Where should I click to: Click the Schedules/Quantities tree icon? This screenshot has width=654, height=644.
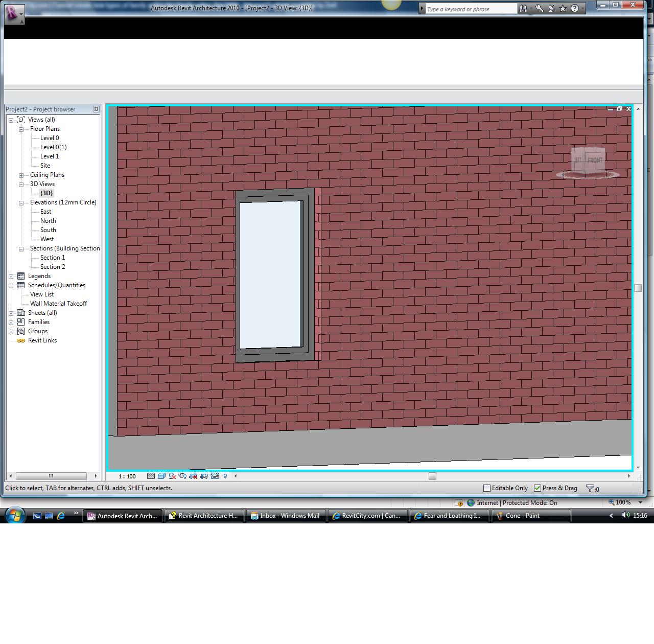click(x=21, y=285)
